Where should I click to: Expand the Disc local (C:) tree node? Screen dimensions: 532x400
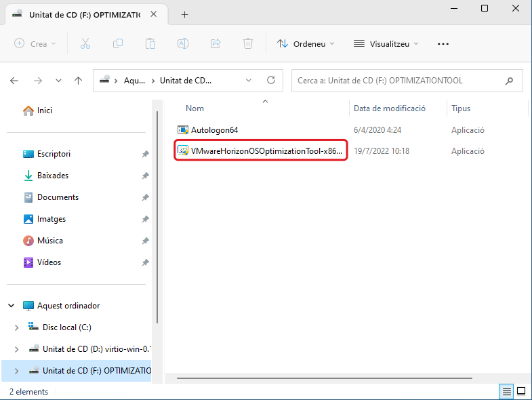point(17,327)
